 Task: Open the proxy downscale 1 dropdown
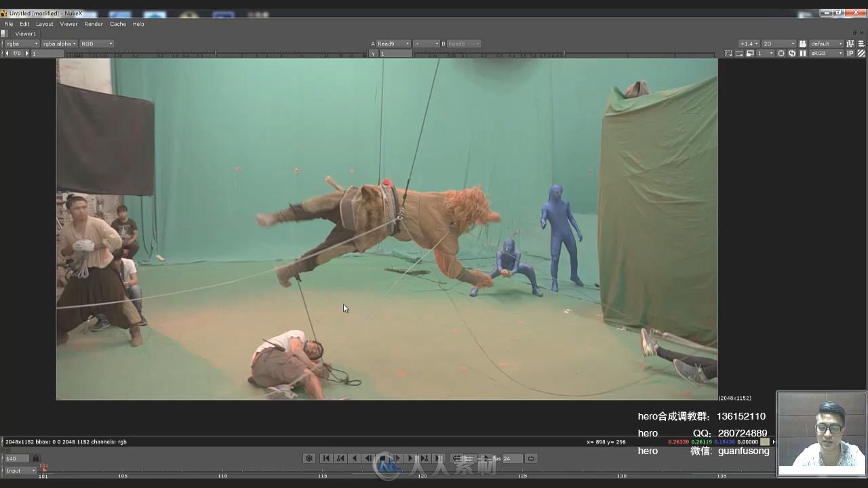tap(766, 53)
